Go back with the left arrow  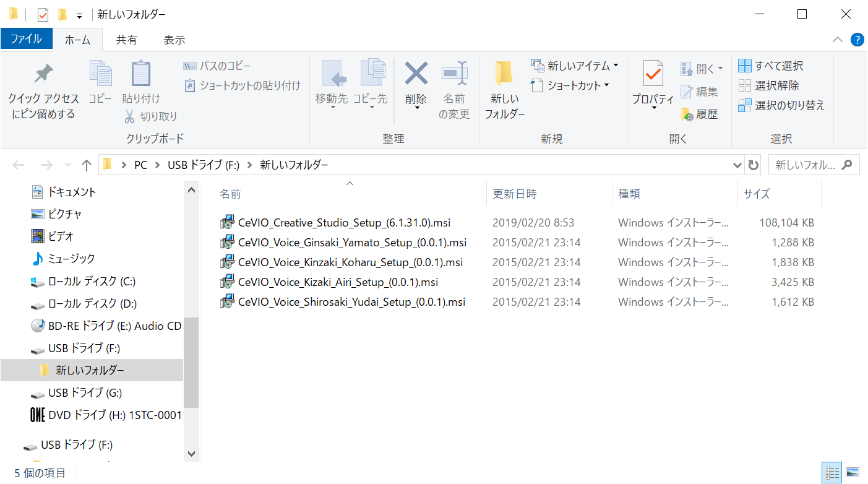(19, 165)
